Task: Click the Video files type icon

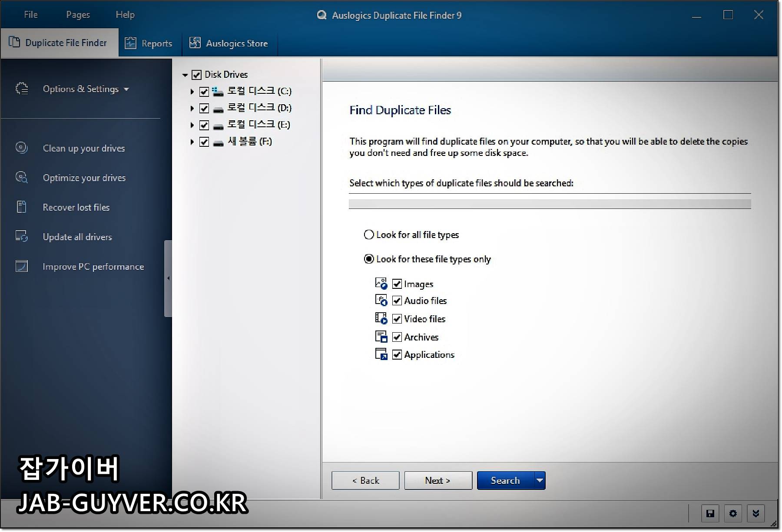Action: click(x=381, y=318)
